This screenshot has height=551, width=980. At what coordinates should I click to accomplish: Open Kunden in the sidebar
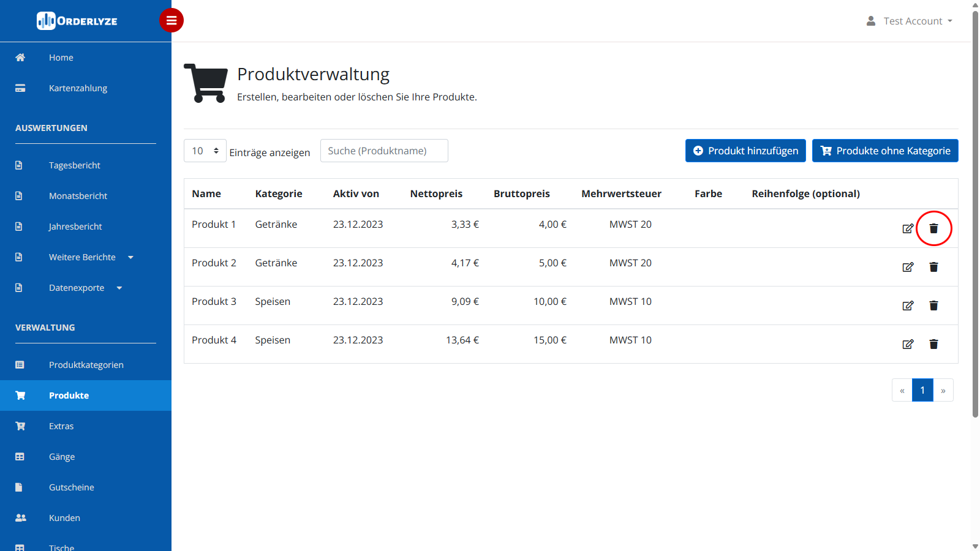pyautogui.click(x=86, y=518)
